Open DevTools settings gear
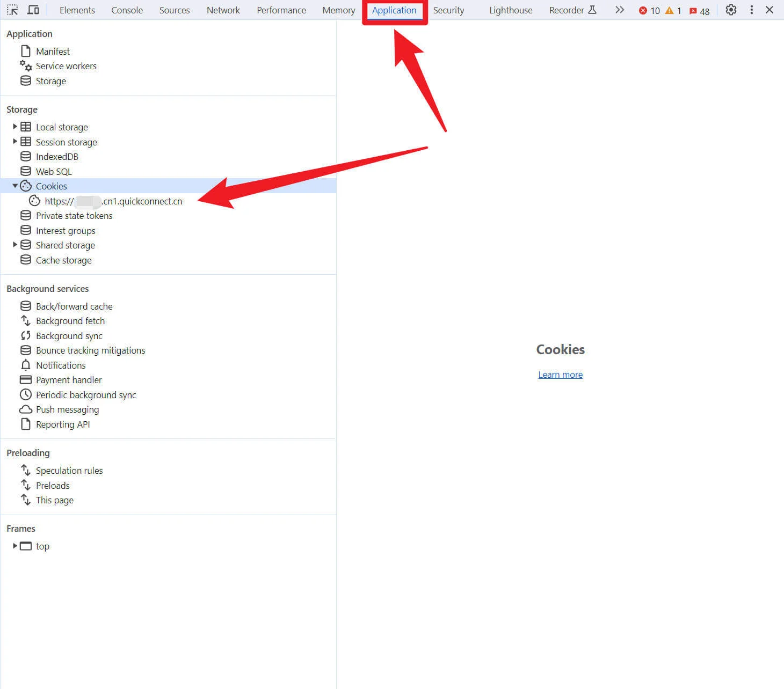The height and width of the screenshot is (689, 784). pyautogui.click(x=731, y=10)
